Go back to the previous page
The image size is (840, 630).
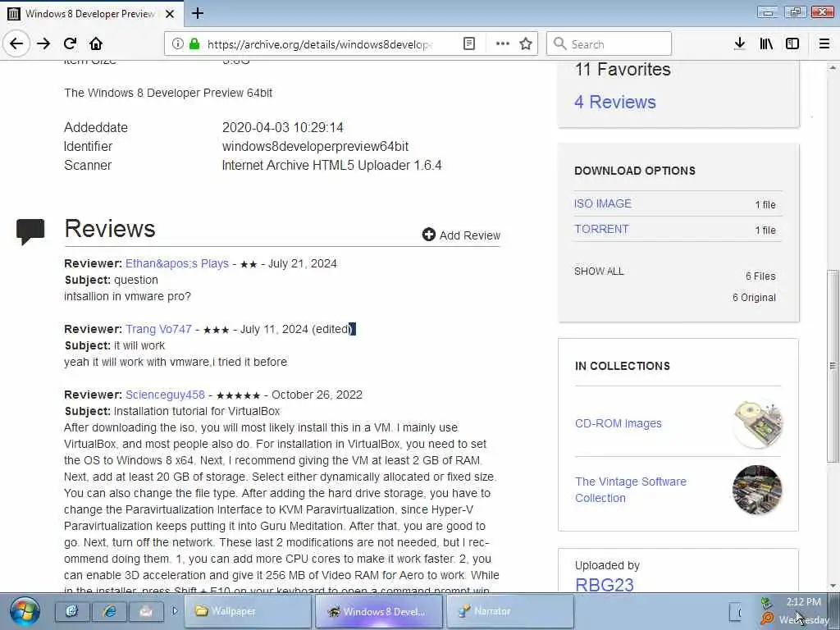(16, 43)
